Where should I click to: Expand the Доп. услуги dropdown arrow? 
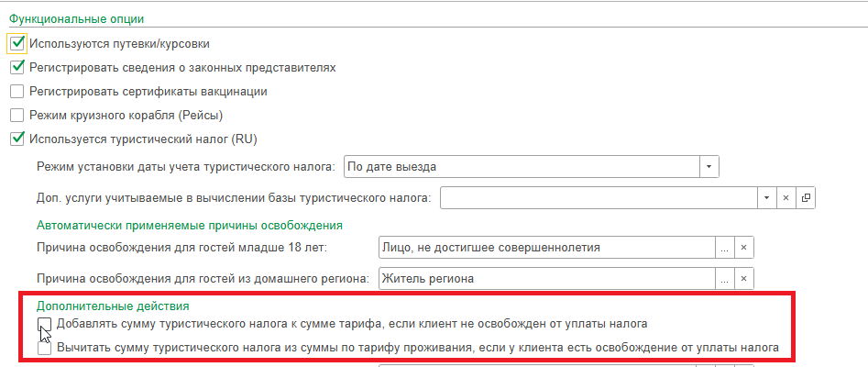point(766,198)
